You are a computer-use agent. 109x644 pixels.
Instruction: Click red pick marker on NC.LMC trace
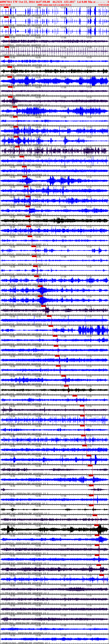[x=66, y=386]
